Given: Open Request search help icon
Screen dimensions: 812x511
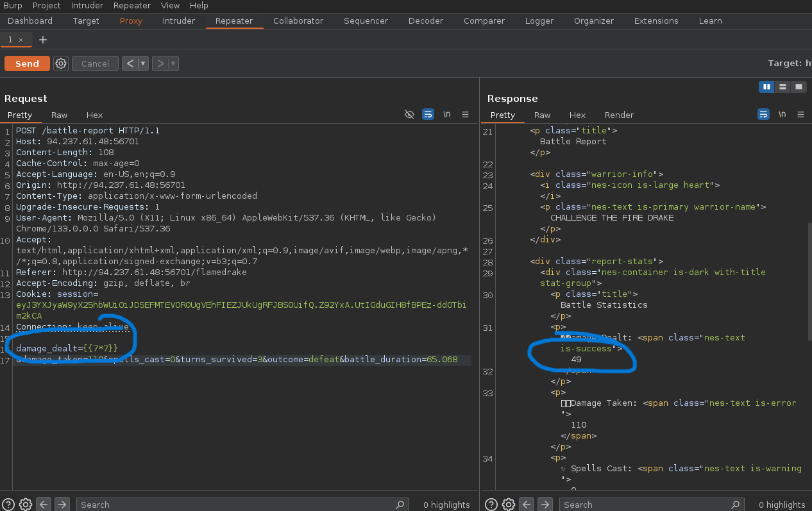Looking at the screenshot, I should 8,504.
